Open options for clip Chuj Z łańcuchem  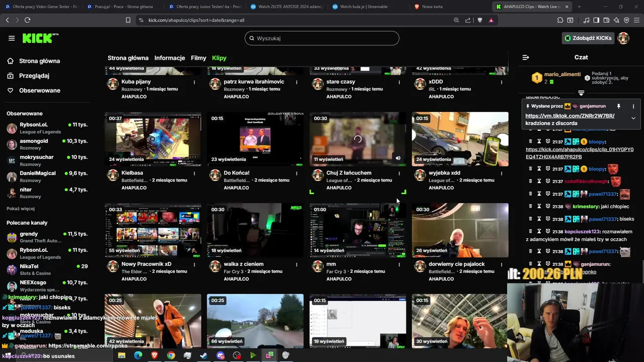[399, 173]
